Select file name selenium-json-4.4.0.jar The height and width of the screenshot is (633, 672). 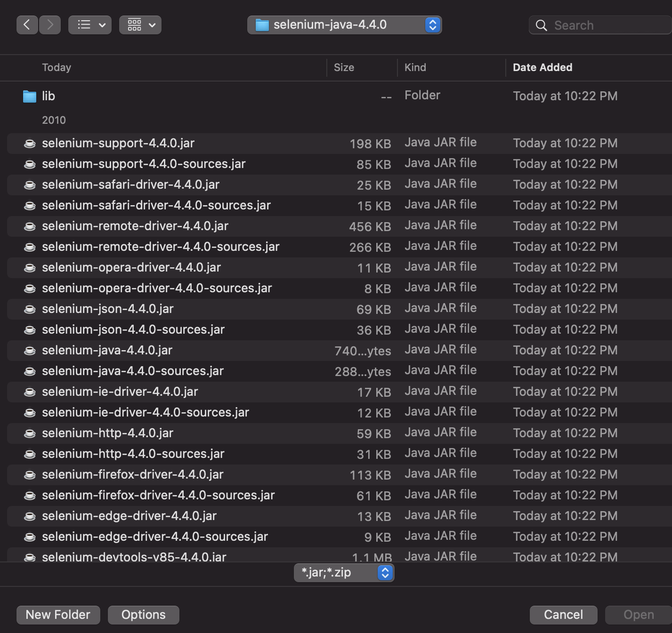click(108, 309)
